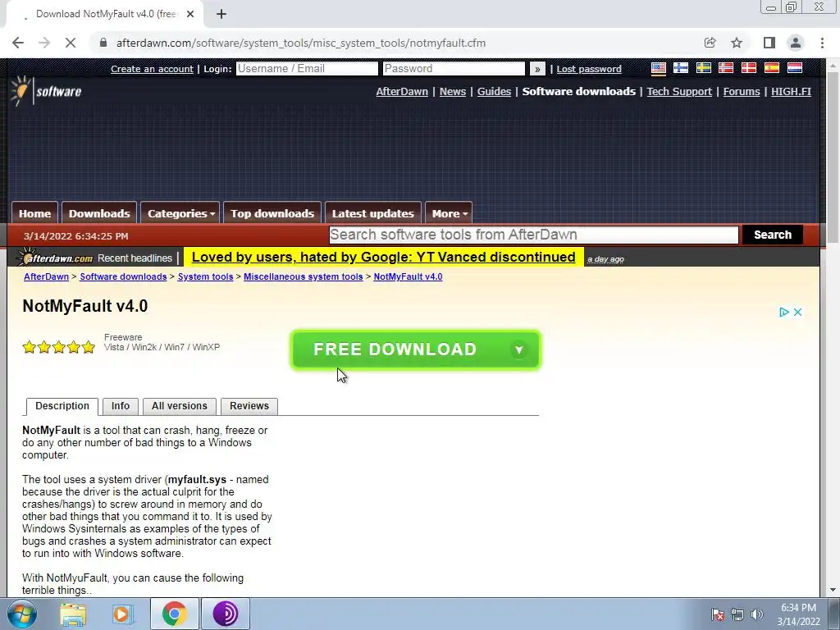The width and height of the screenshot is (840, 630).
Task: Open the Chrome profile avatar menu
Action: [x=796, y=43]
